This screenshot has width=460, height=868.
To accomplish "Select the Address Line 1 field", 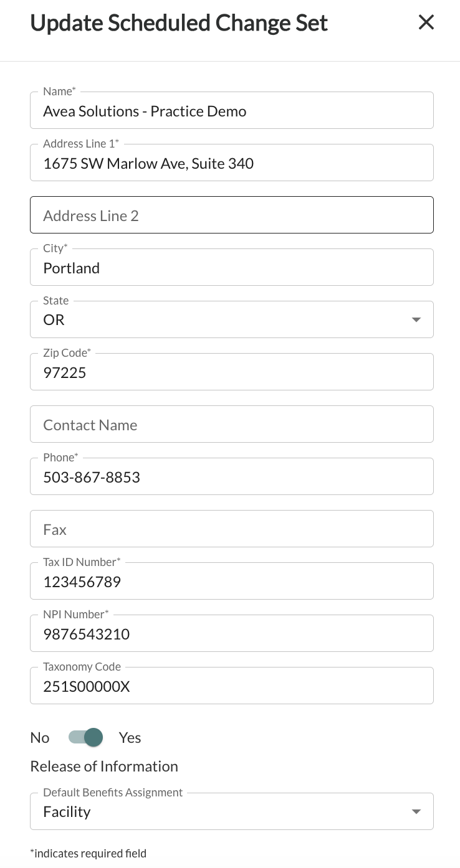I will [232, 163].
